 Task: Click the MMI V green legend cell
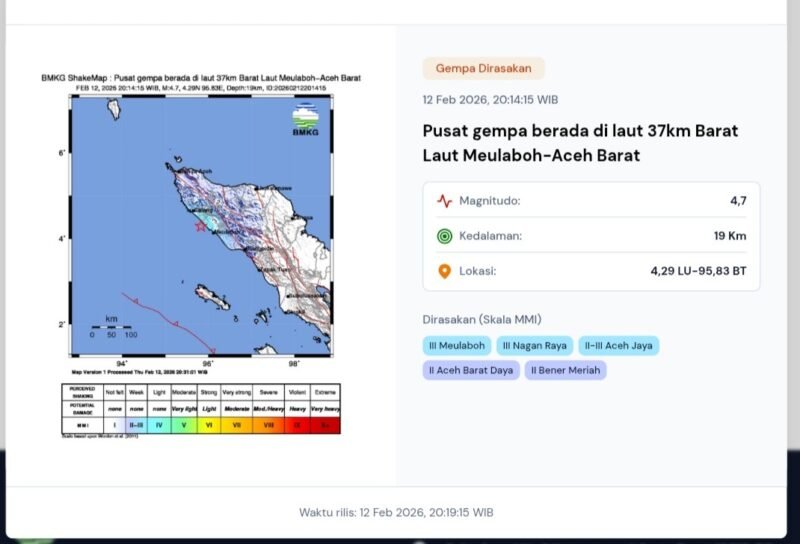(184, 425)
